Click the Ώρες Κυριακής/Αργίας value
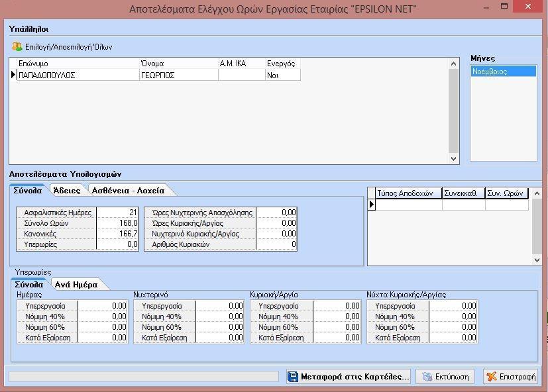The width and height of the screenshot is (548, 392). [x=276, y=223]
